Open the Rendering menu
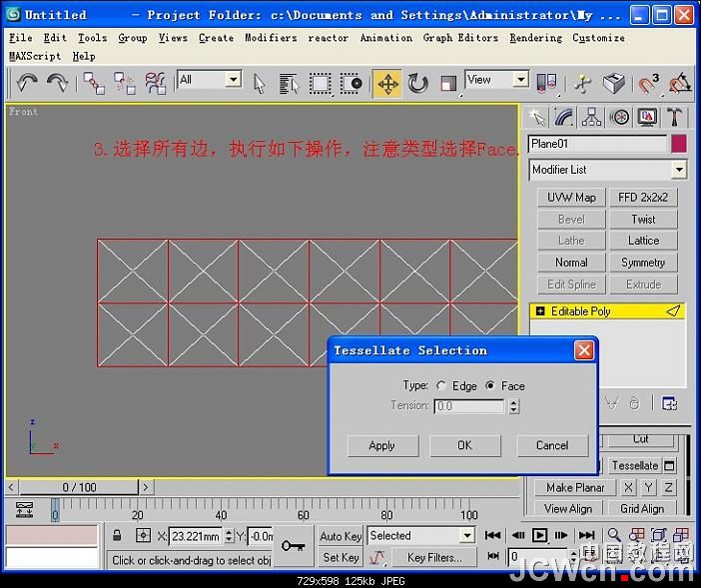Screen dimensions: 701x588 [536, 38]
